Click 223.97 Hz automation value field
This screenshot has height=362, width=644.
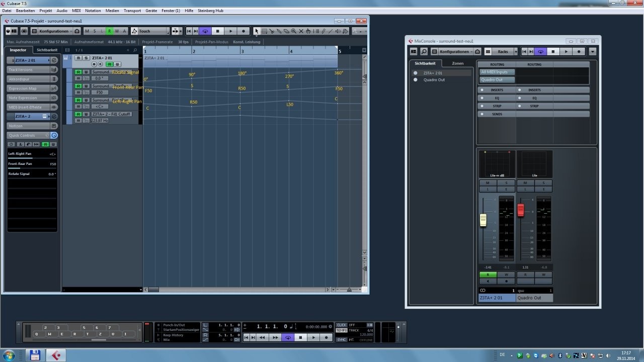coord(100,121)
